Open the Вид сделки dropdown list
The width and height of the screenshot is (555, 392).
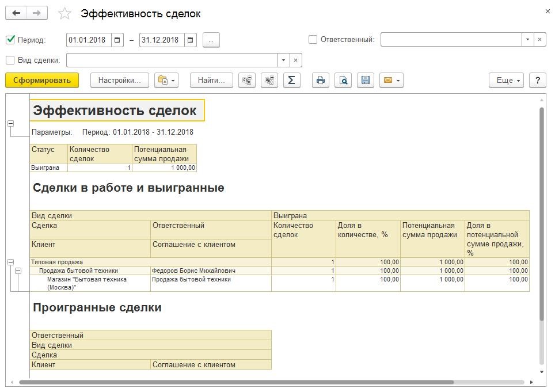[x=283, y=60]
